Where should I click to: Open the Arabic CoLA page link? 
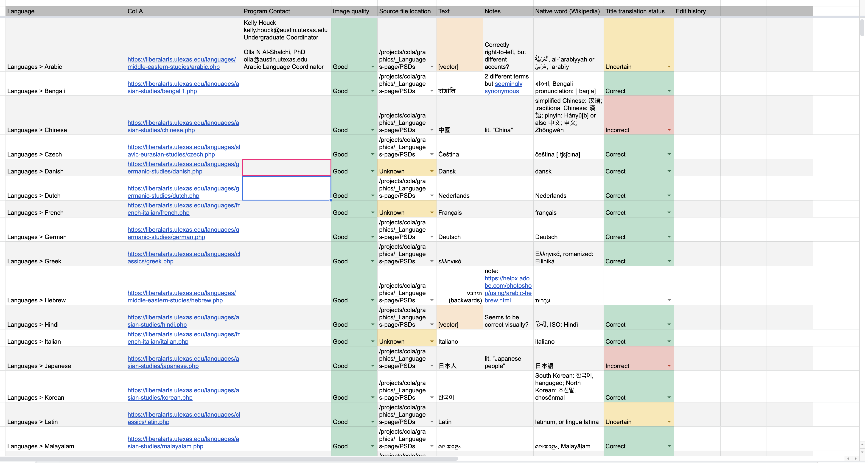tap(181, 63)
